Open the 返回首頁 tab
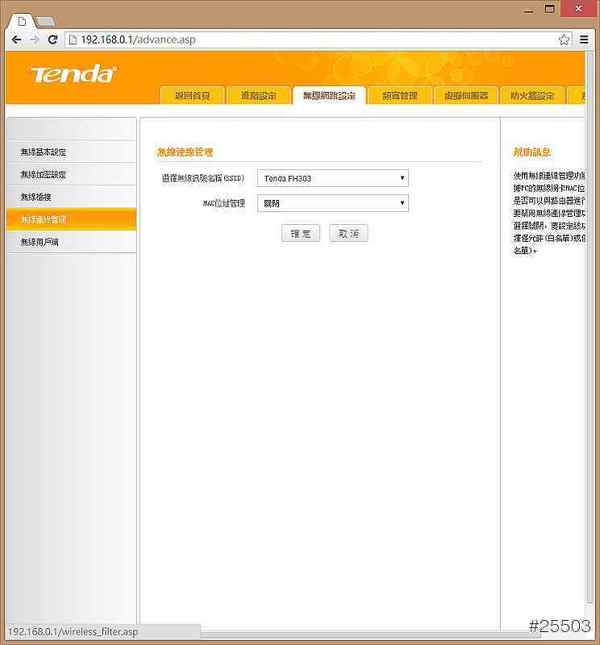 [192, 95]
